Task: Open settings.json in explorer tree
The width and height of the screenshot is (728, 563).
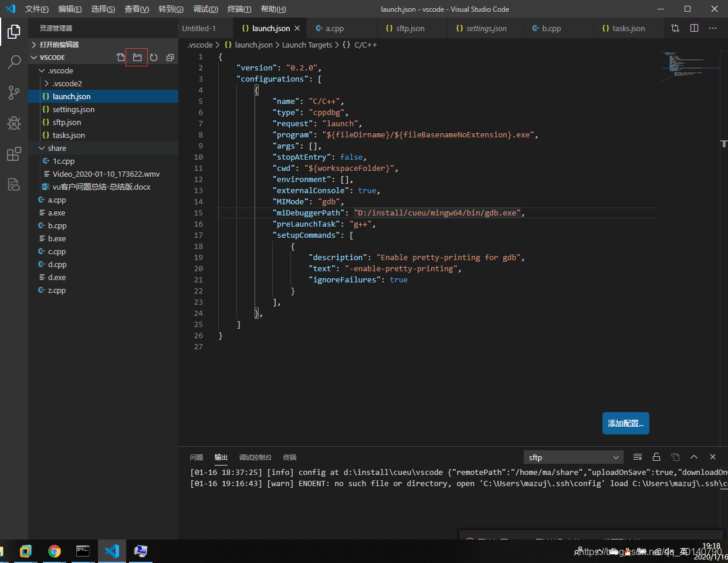Action: pyautogui.click(x=103, y=109)
